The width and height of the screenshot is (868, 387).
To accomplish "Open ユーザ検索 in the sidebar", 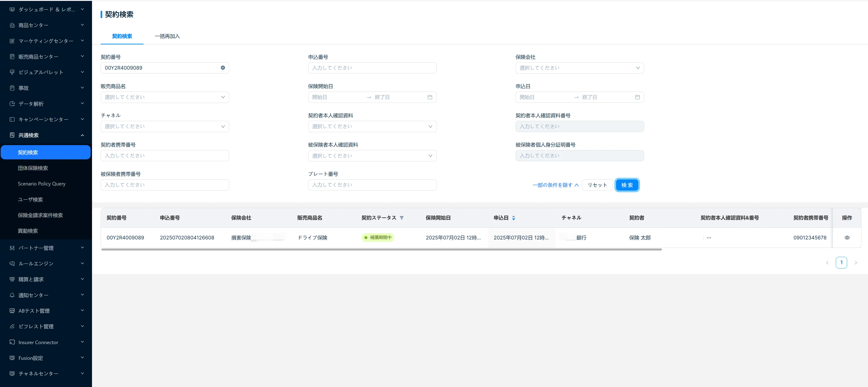I will pyautogui.click(x=30, y=200).
